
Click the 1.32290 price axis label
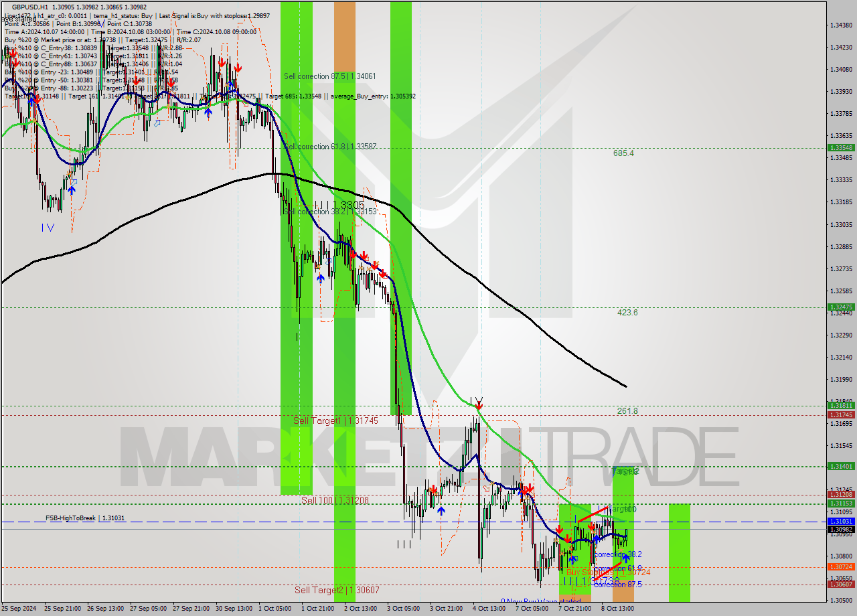click(x=841, y=335)
